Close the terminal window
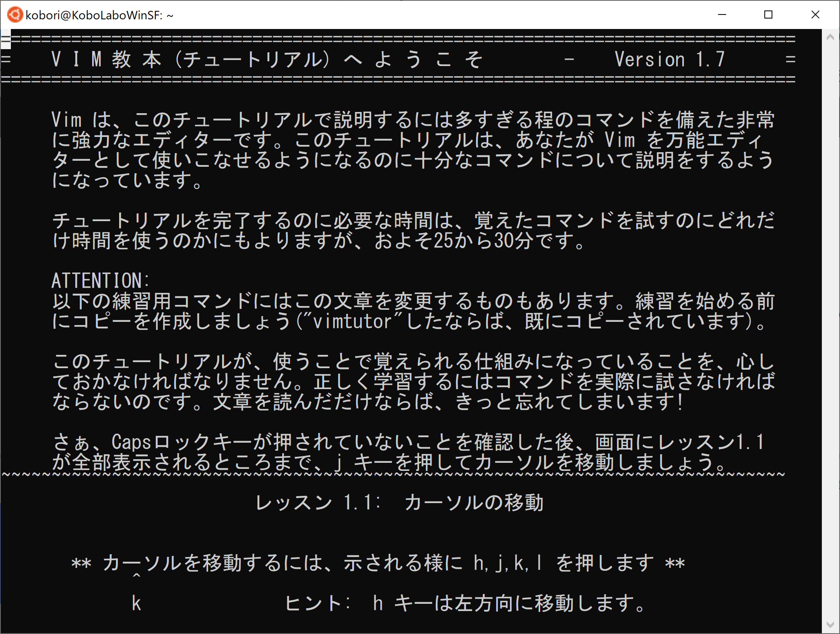840x634 pixels. pos(815,15)
